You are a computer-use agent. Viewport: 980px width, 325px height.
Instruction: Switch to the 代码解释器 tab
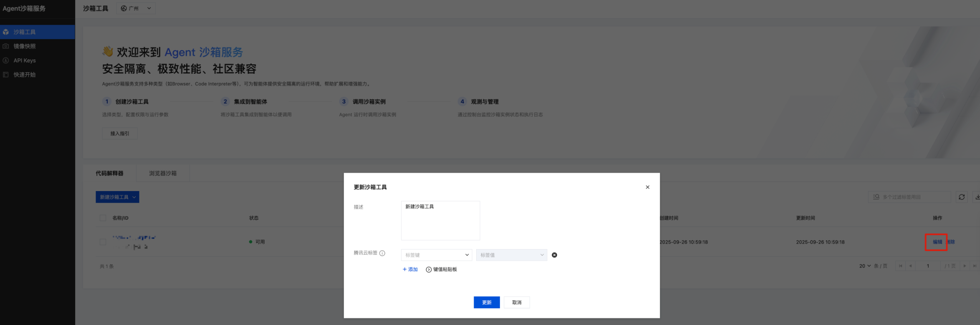pos(109,173)
